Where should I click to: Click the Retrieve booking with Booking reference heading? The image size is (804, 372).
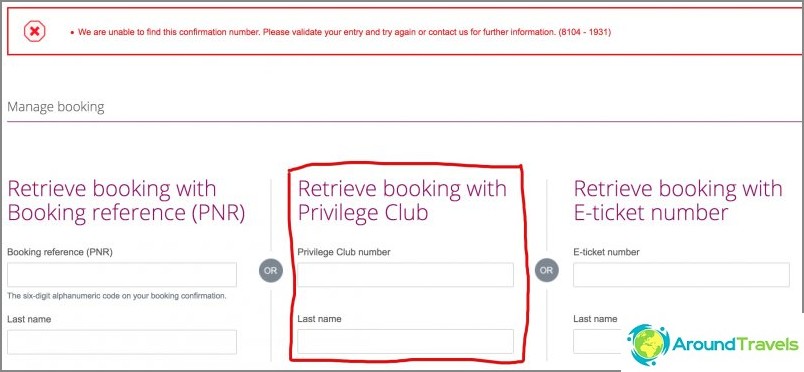pyautogui.click(x=126, y=201)
